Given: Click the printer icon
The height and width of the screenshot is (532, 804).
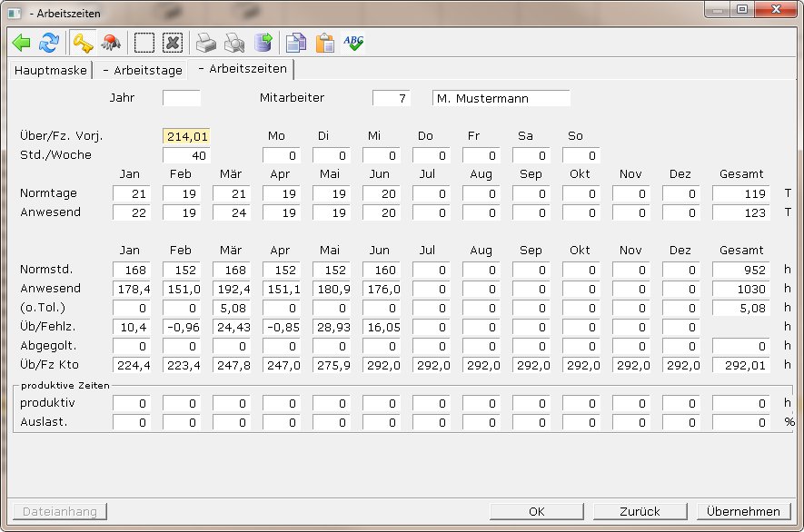Looking at the screenshot, I should click(207, 43).
